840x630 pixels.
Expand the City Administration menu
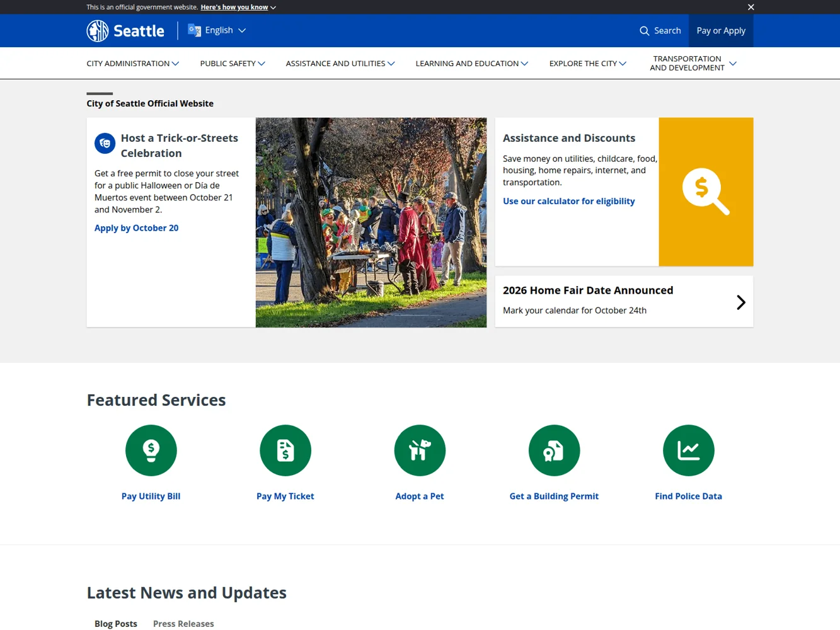133,64
